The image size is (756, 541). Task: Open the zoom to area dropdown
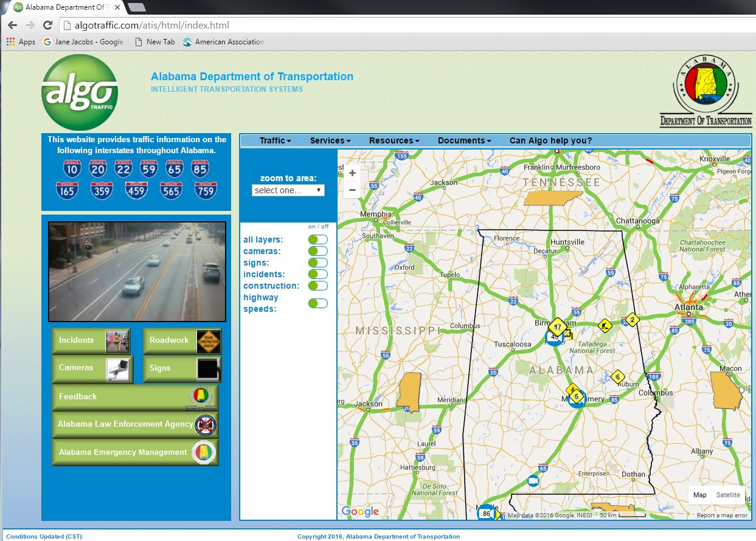pos(288,190)
